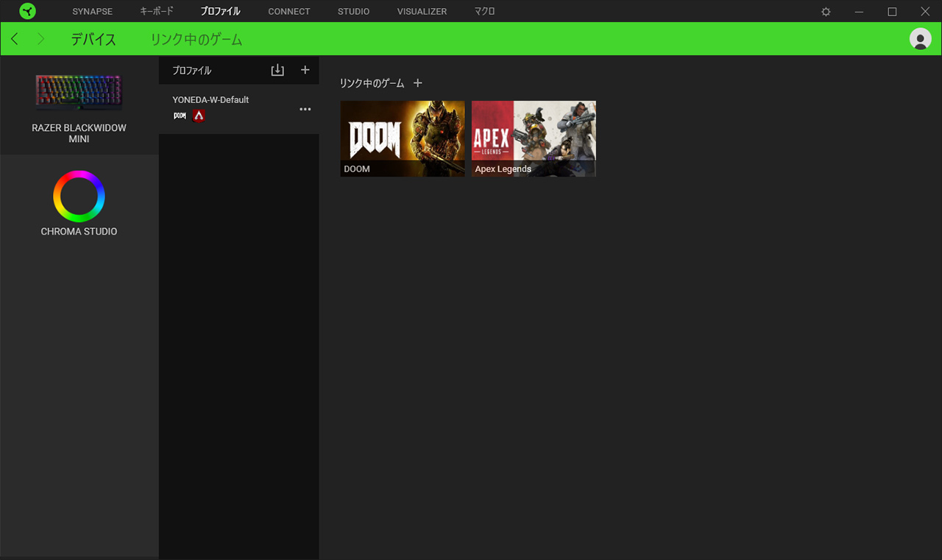The width and height of the screenshot is (942, 560).
Task: Click the DOOM icon under YONEDA-W-Default
Action: coord(180,116)
